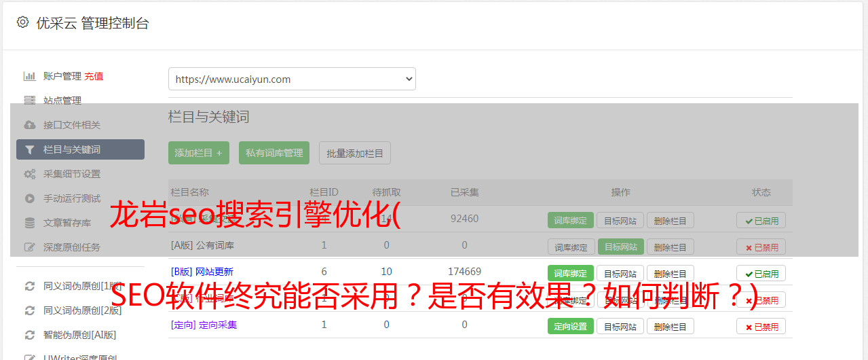Open the https://www.ucaiyun.com site dropdown
This screenshot has height=360, width=868.
point(292,79)
